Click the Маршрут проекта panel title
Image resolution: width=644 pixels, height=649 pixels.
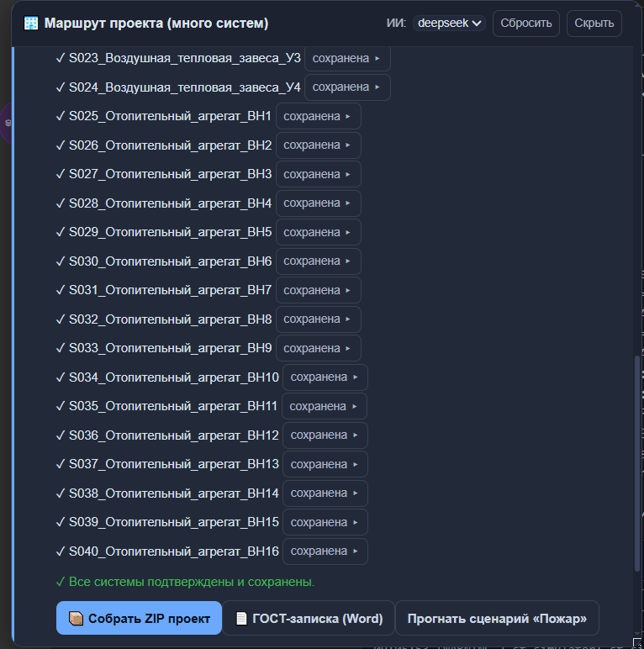(x=156, y=24)
